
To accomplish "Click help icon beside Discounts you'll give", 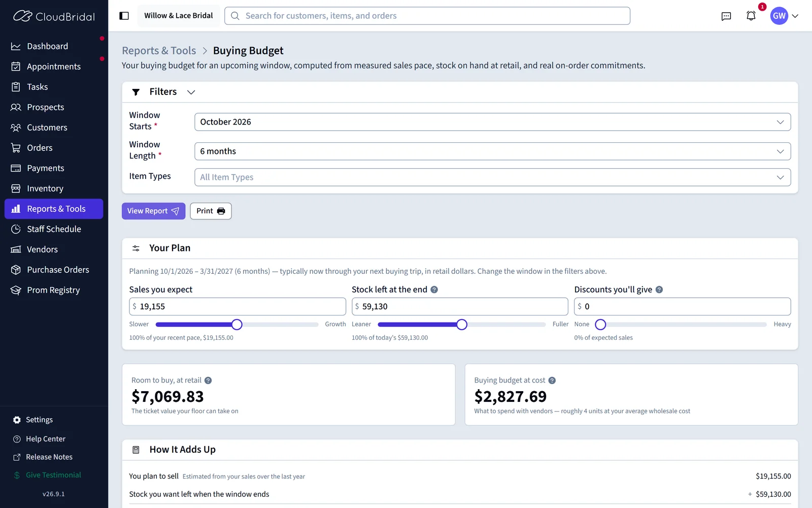I will click(659, 290).
